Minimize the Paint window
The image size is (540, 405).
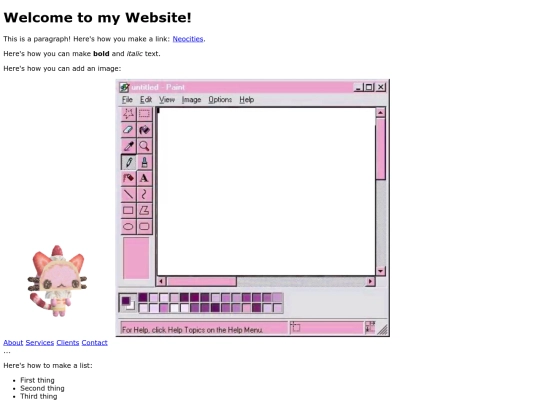(x=358, y=87)
